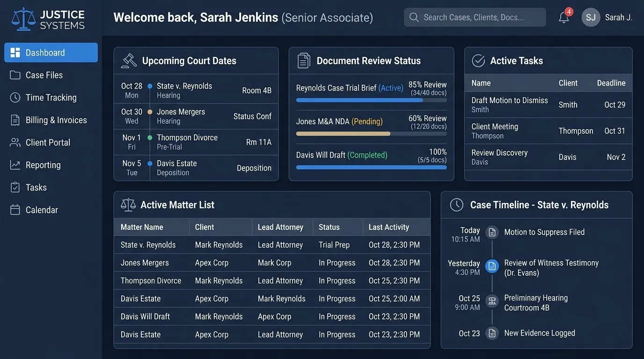This screenshot has height=359, width=644.
Task: Click the Oct 25, 2:00 AM activity cell
Action: [x=394, y=299]
